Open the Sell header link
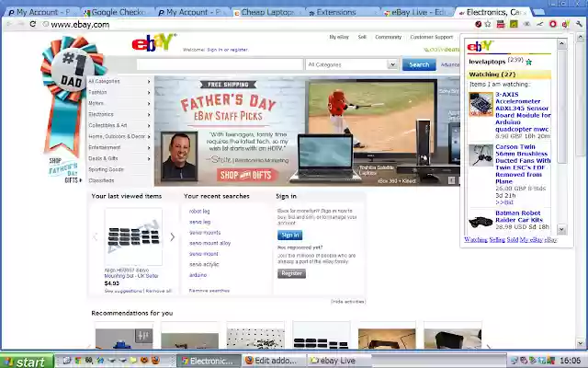 tap(362, 37)
